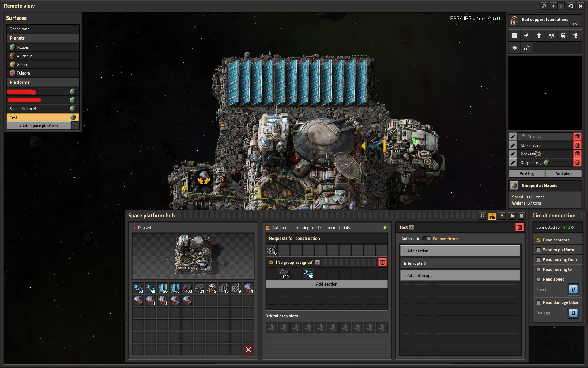The height and width of the screenshot is (368, 588).
Task: Open tips and tricks graduation cap icon
Action: click(514, 48)
